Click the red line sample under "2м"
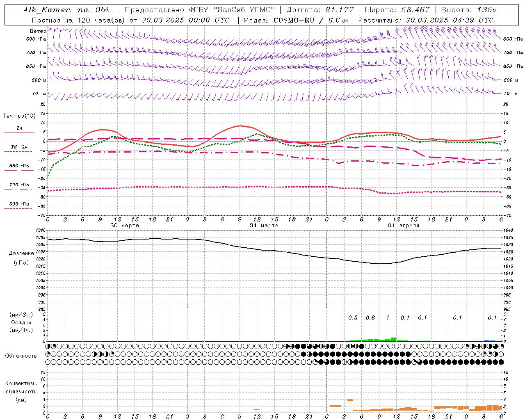 [19, 133]
